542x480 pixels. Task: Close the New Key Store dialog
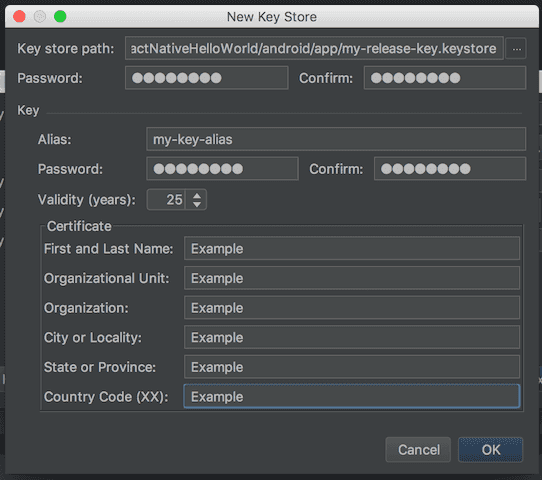coord(19,16)
